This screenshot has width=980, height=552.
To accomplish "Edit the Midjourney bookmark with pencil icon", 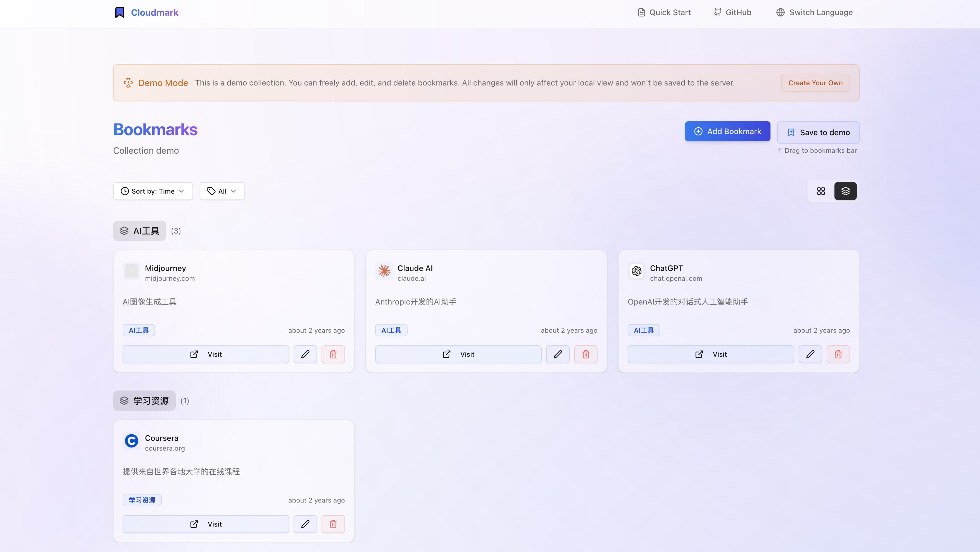I will pyautogui.click(x=305, y=354).
